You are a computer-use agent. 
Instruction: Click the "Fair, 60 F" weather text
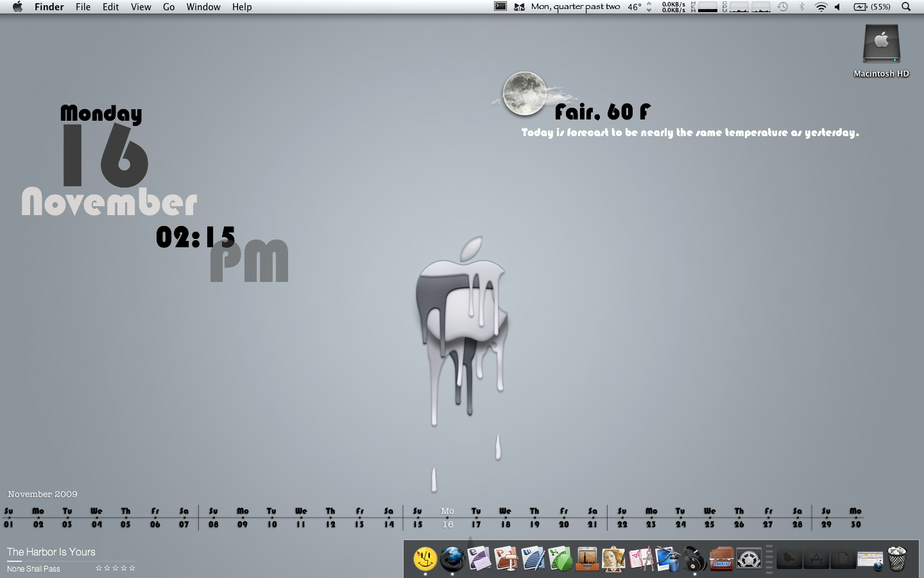pyautogui.click(x=603, y=112)
